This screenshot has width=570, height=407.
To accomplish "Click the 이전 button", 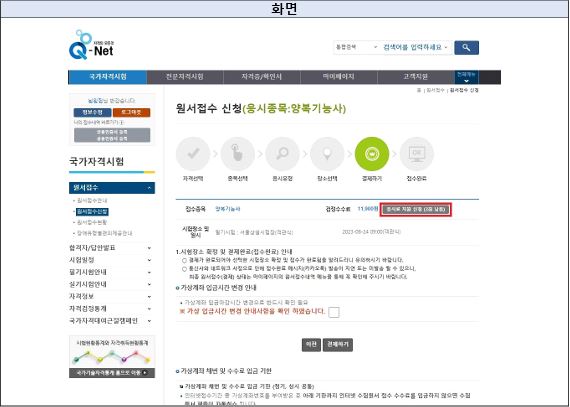I will (x=311, y=344).
